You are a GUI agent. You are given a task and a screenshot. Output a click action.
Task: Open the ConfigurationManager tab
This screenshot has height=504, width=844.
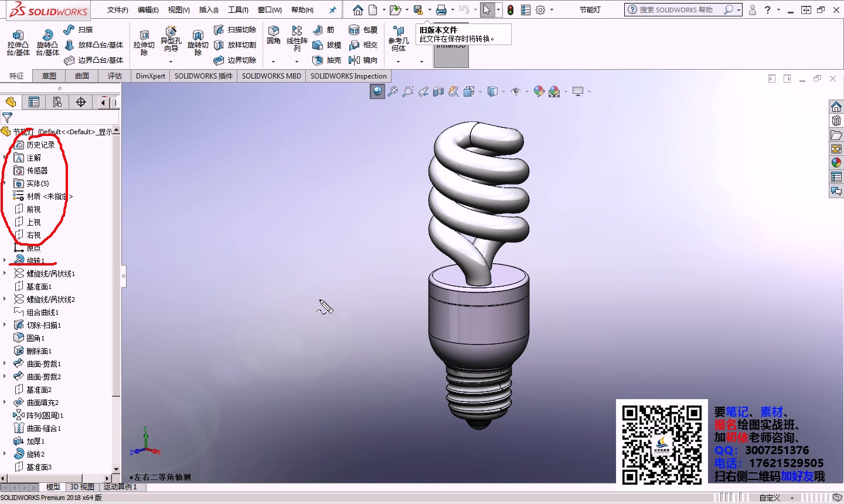(57, 102)
